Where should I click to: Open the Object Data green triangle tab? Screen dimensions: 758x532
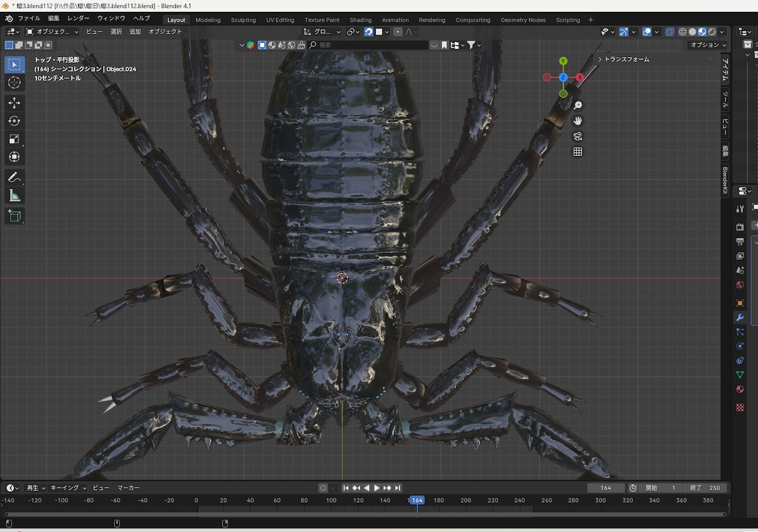click(x=740, y=375)
